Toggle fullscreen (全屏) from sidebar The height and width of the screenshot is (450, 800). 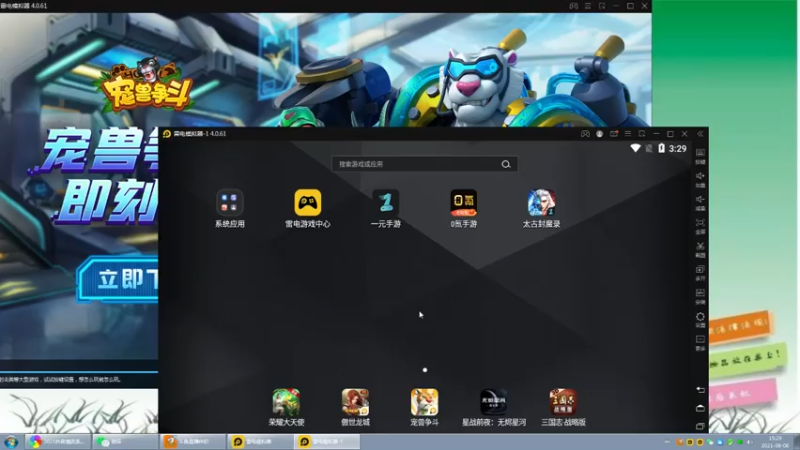(700, 227)
